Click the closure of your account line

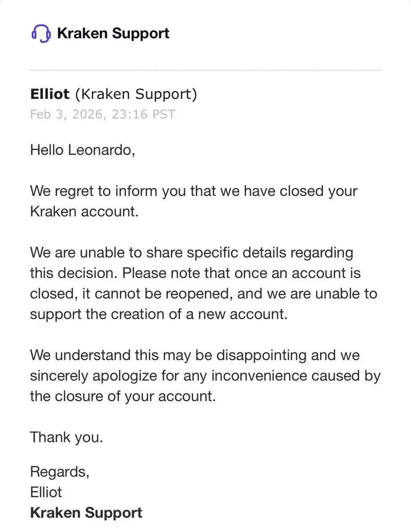coord(123,396)
